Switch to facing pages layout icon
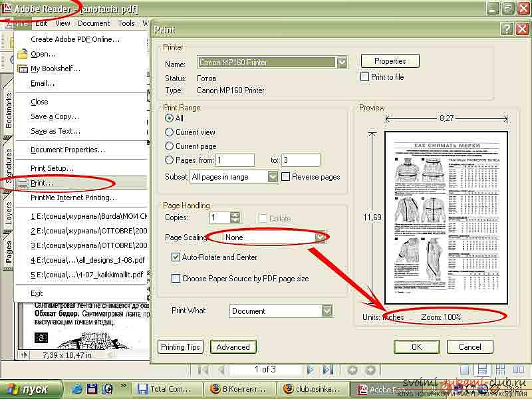 point(519,370)
